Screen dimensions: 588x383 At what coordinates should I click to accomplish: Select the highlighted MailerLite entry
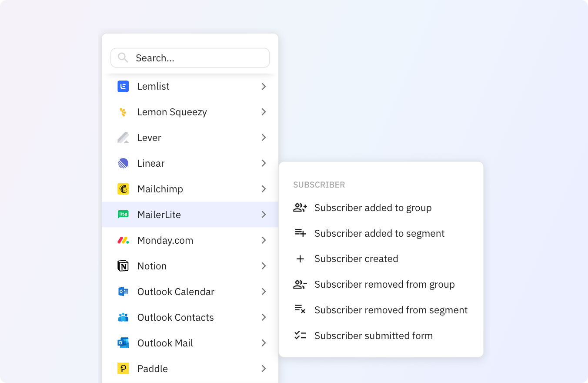(x=190, y=215)
